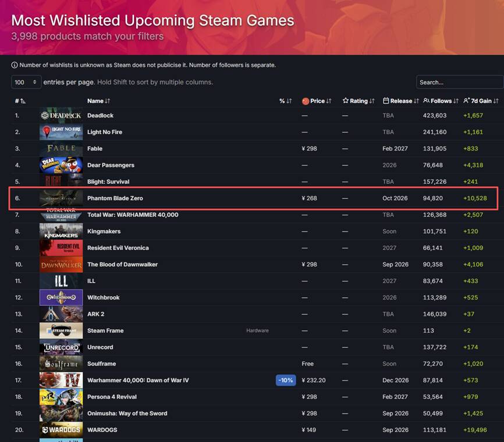Click the Feb 2027 release of Fable
Image resolution: width=504 pixels, height=442 pixels.
click(x=395, y=148)
